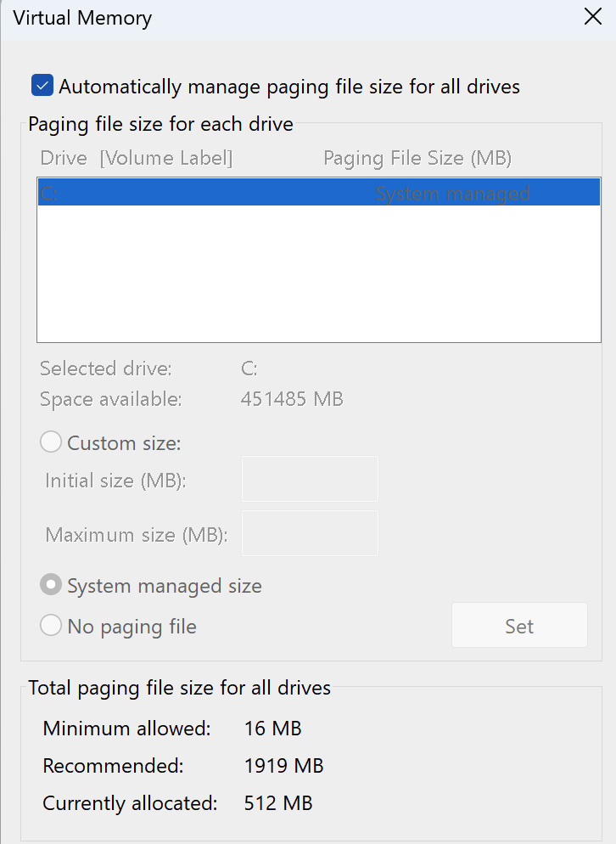616x844 pixels.
Task: Click the Space available 451485 MB value
Action: click(x=292, y=399)
